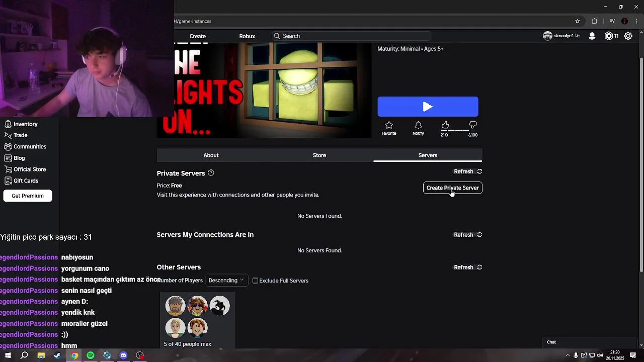Open the Robux menu in the header
Image resolution: width=644 pixels, height=362 pixels.
pos(247,36)
